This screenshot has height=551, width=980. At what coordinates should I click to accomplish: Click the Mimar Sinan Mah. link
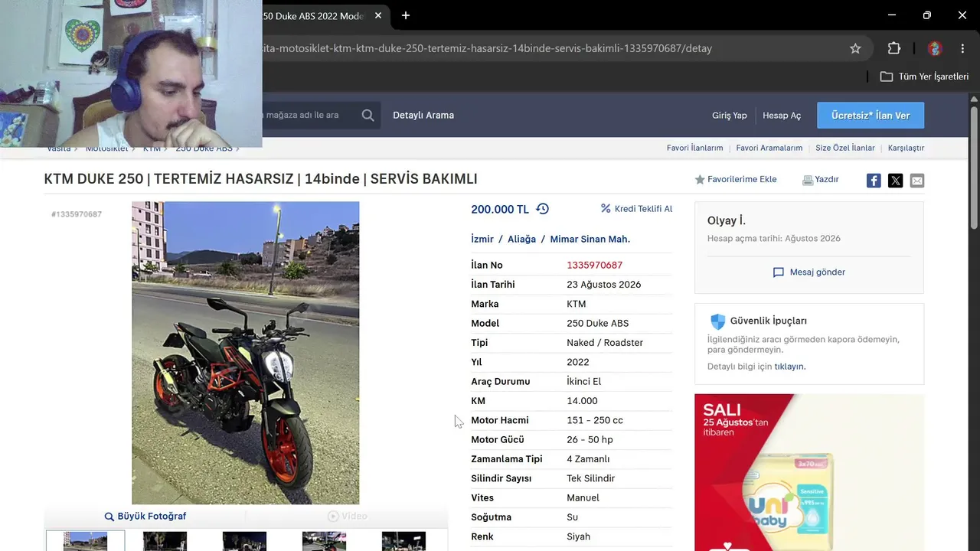590,240
